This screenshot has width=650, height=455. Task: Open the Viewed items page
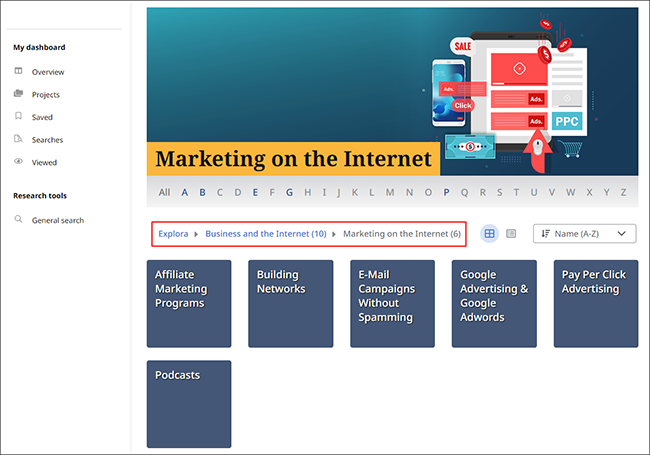[44, 162]
